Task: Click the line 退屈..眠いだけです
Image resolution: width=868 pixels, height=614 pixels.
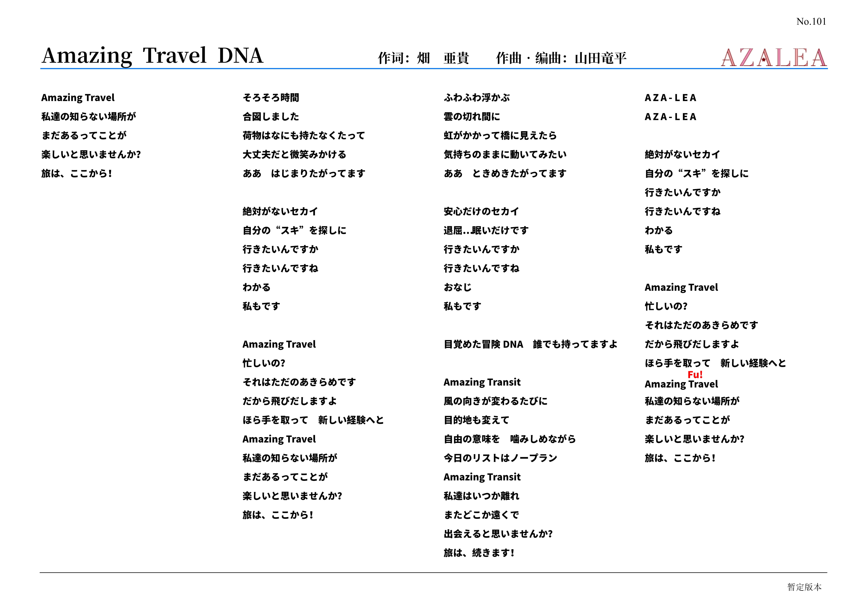Action: [486, 230]
